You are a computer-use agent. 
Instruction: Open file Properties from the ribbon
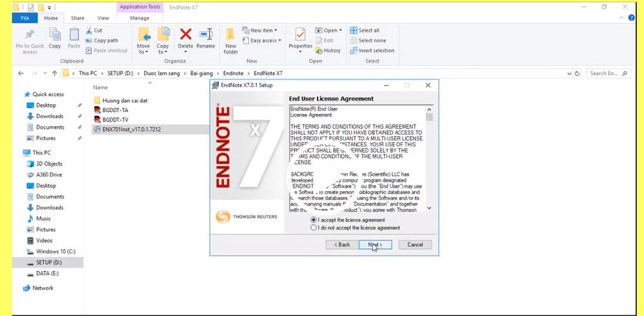coord(300,39)
